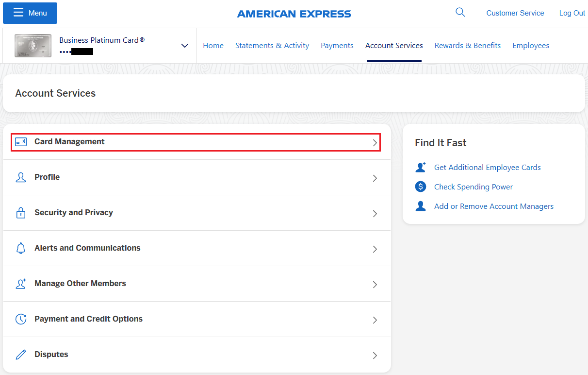Screen dimensions: 588x375
Task: Open the Disputes row chevron
Action: [x=375, y=356]
